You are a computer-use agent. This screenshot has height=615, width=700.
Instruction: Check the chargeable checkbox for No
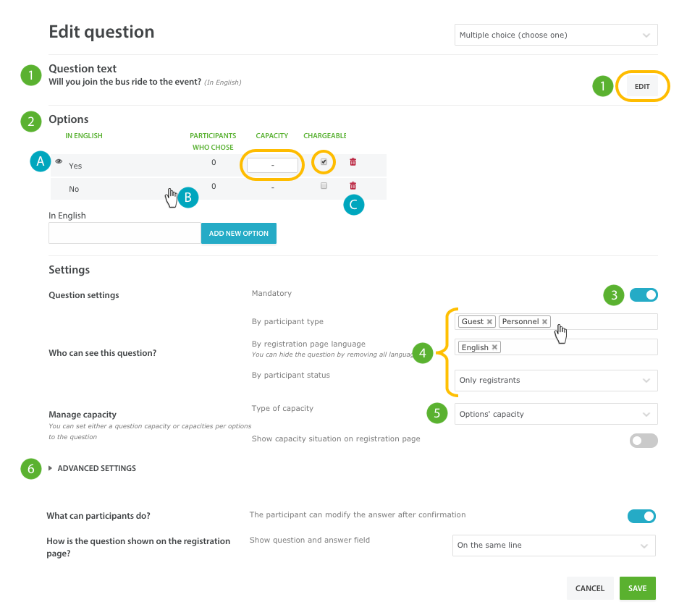click(324, 186)
